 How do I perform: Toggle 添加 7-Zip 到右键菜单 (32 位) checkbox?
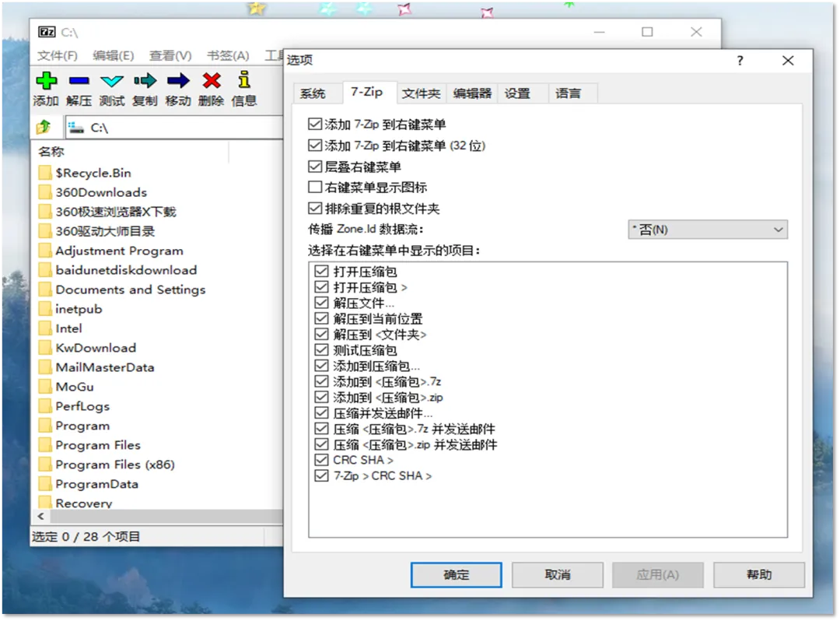pos(315,146)
